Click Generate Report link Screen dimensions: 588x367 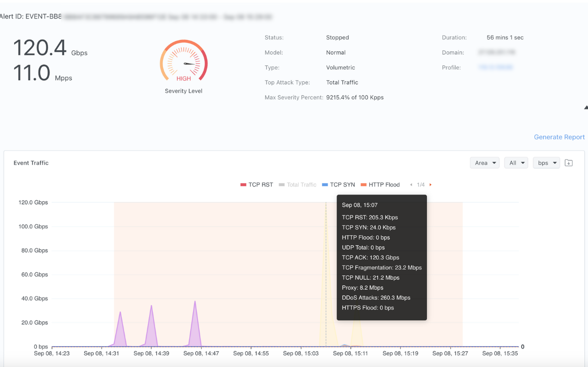click(x=559, y=137)
